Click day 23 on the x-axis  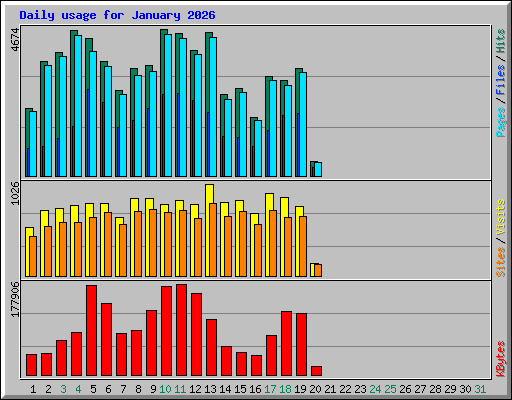pyautogui.click(x=360, y=389)
